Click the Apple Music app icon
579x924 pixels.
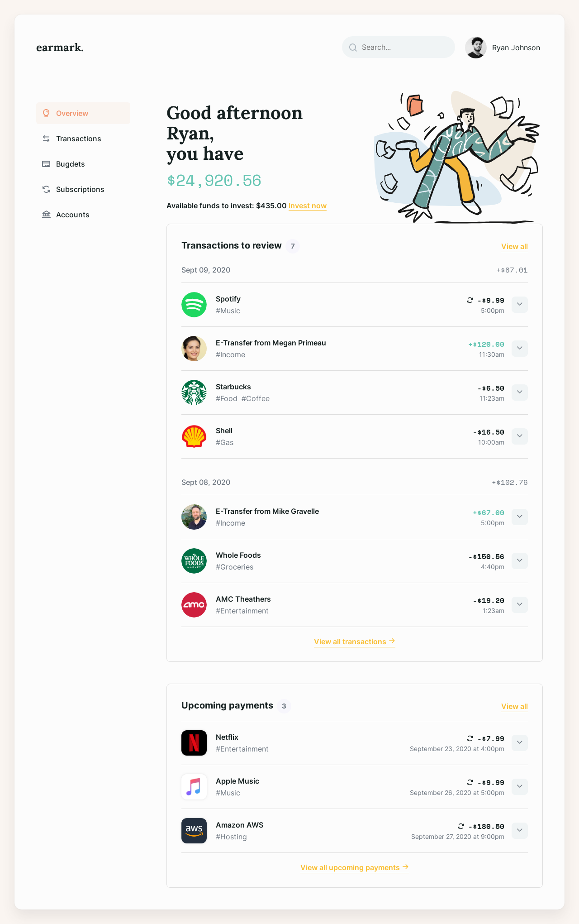194,787
